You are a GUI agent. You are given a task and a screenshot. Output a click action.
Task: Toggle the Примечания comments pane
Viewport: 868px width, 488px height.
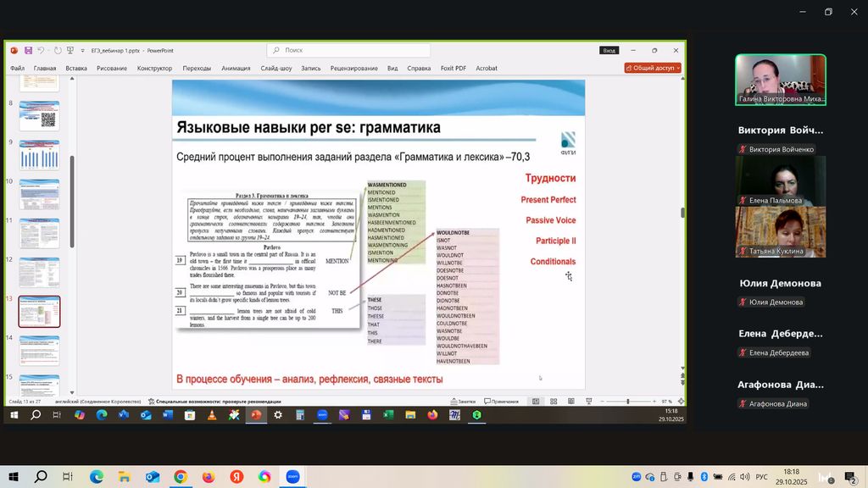point(502,402)
